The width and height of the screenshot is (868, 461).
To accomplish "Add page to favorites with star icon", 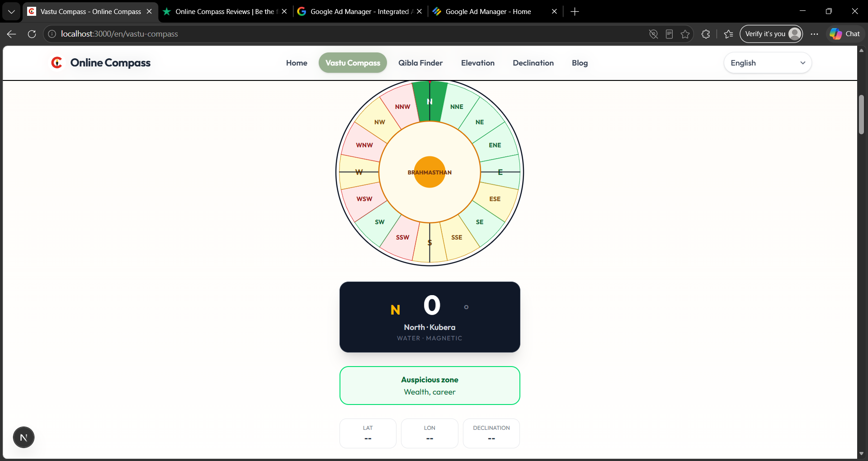I will coord(685,34).
